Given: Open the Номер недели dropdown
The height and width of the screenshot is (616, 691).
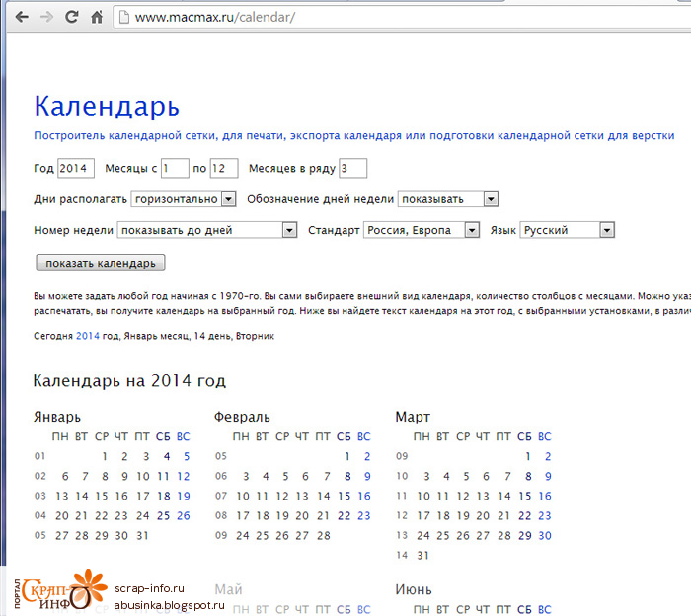Looking at the screenshot, I should click(x=207, y=230).
